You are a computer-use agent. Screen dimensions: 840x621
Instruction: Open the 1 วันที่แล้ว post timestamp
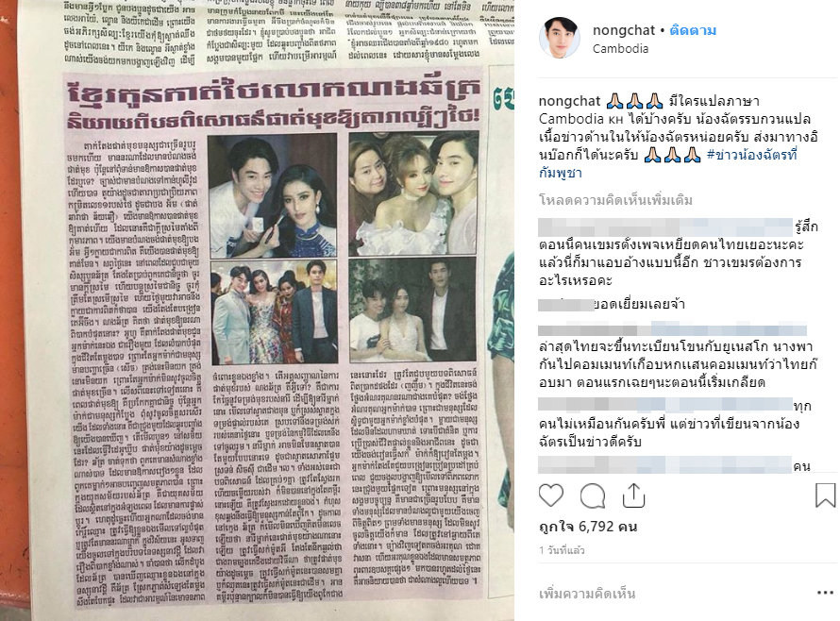(562, 550)
